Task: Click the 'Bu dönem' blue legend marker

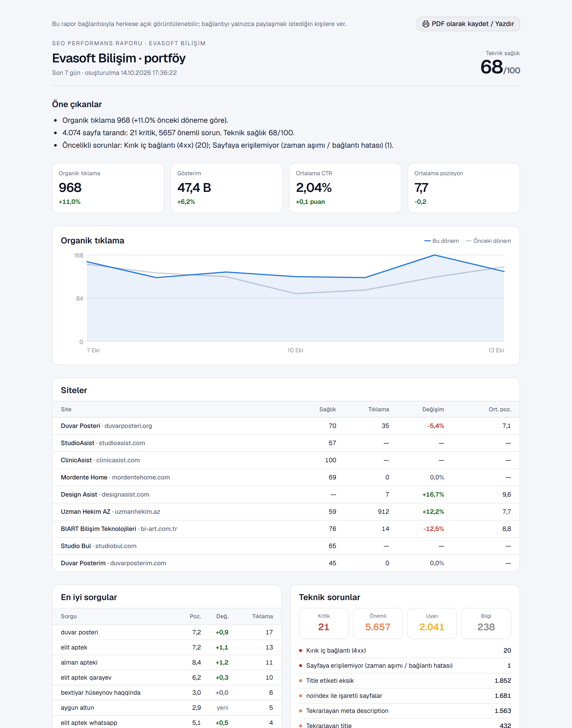Action: (x=427, y=241)
